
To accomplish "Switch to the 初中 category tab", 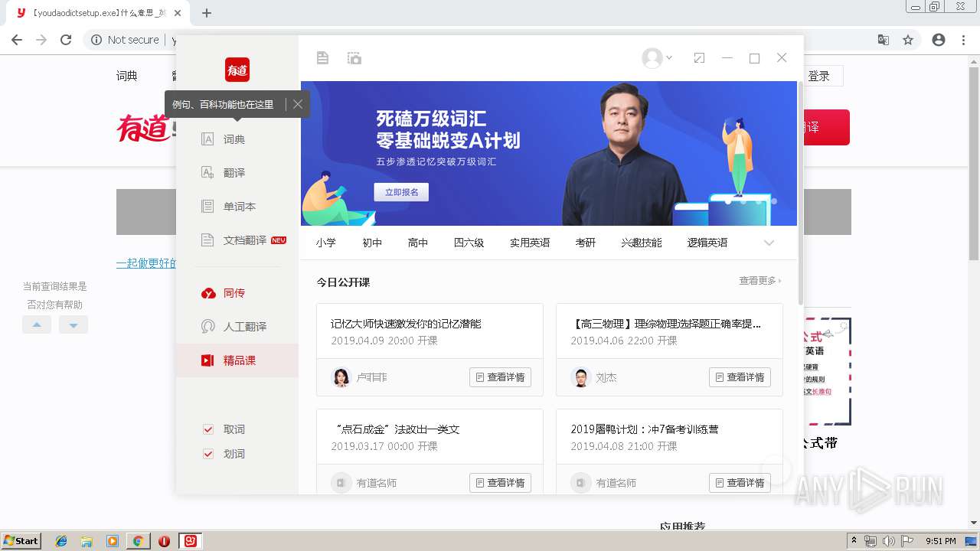I will 372,243.
